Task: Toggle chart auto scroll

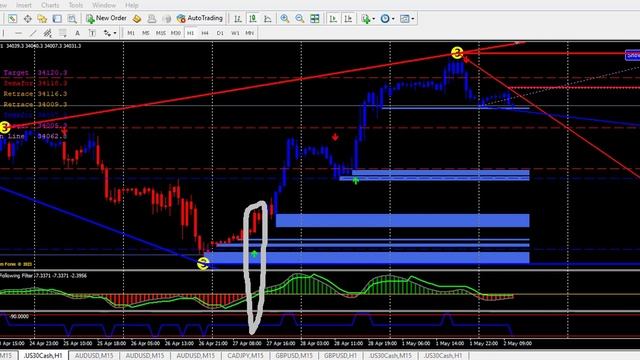Action: (333, 18)
